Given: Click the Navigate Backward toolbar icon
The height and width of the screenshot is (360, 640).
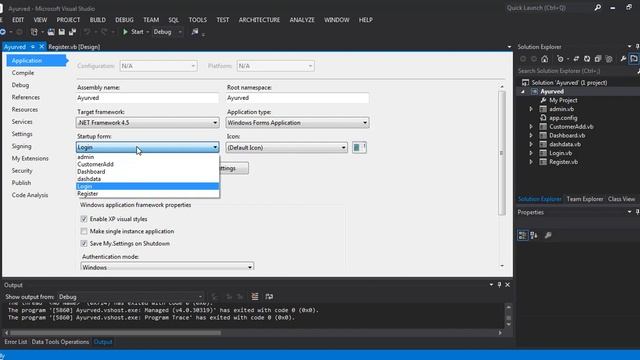Looking at the screenshot, I should (x=3, y=32).
